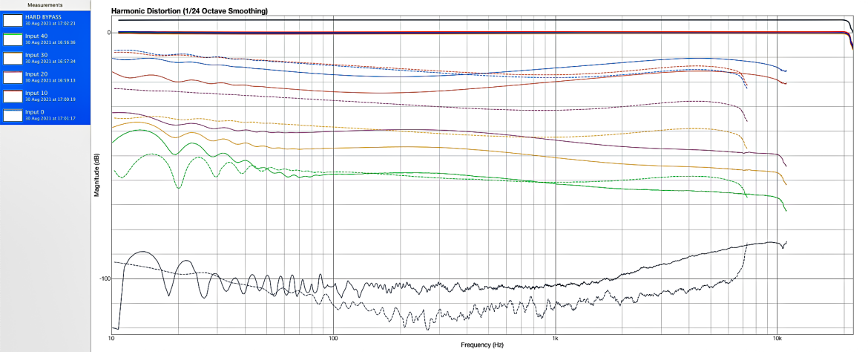
Task: Choose the Input 20 measurement thumbnail
Action: [x=12, y=77]
